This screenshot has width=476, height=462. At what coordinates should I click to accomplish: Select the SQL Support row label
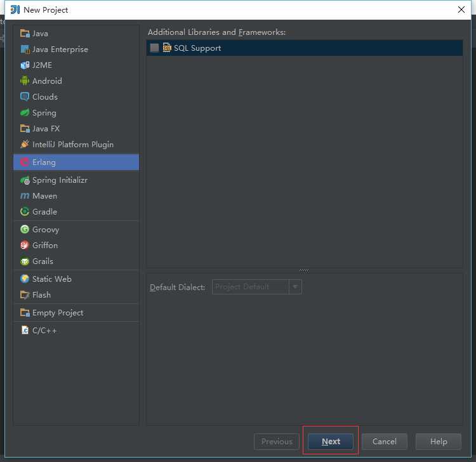pos(197,48)
